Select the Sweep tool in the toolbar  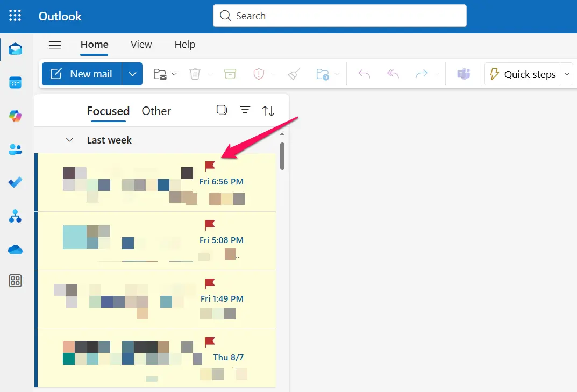pos(293,74)
